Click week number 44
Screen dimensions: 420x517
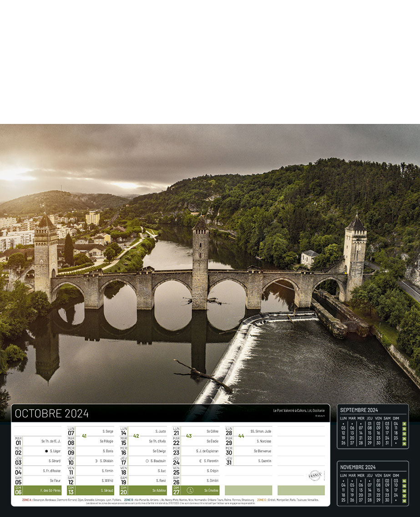(241, 436)
